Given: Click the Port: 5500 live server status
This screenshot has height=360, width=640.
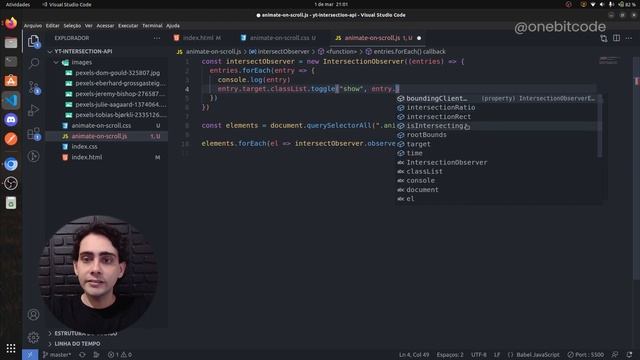Looking at the screenshot, I should [x=586, y=355].
